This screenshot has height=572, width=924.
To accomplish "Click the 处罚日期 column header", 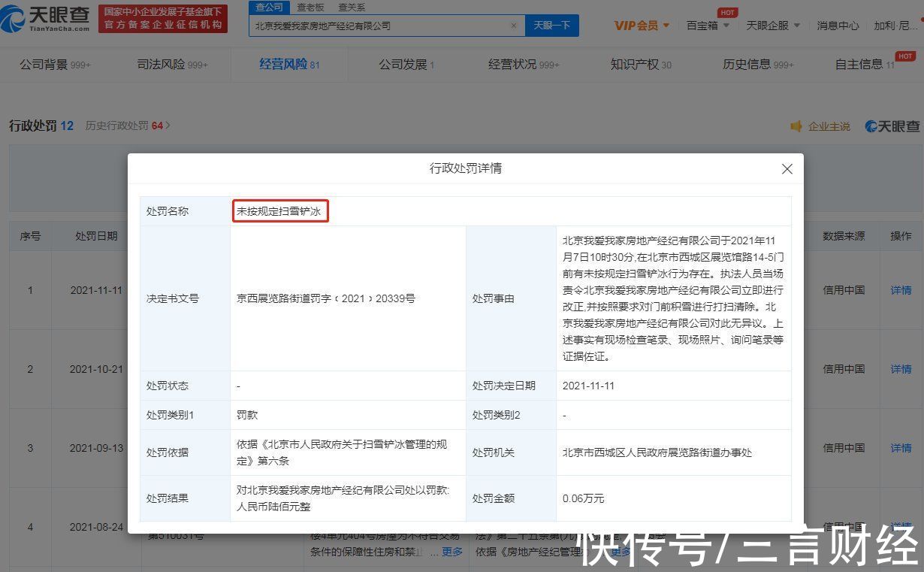I will [96, 236].
